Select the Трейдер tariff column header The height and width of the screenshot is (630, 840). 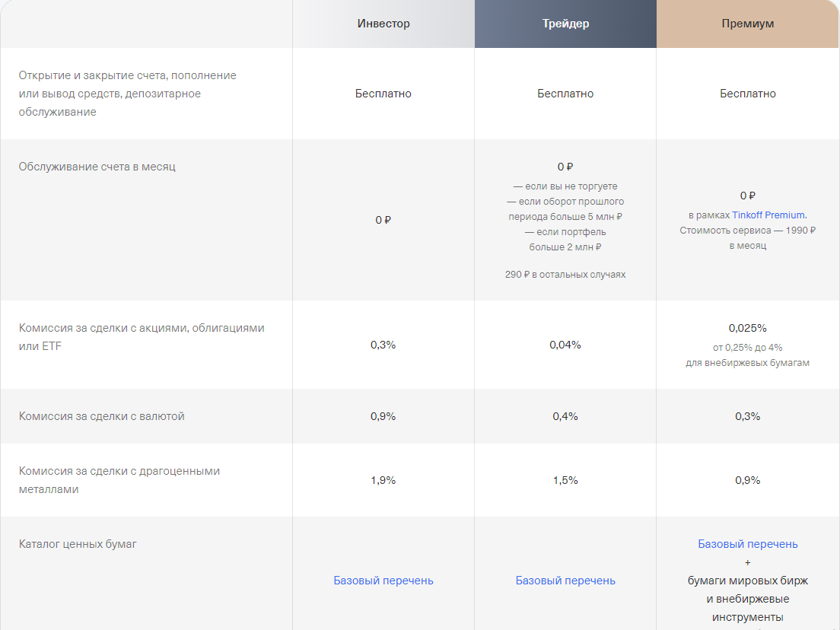tap(565, 24)
